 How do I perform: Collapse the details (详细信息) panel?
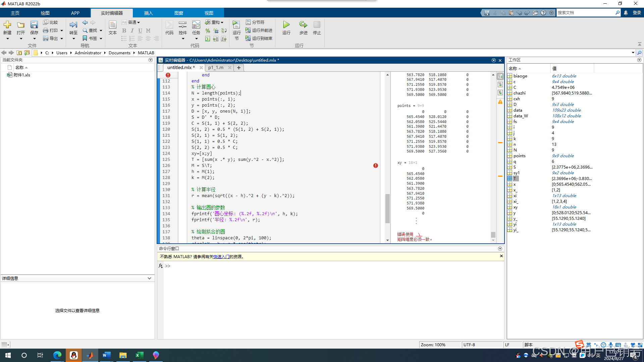(x=149, y=278)
